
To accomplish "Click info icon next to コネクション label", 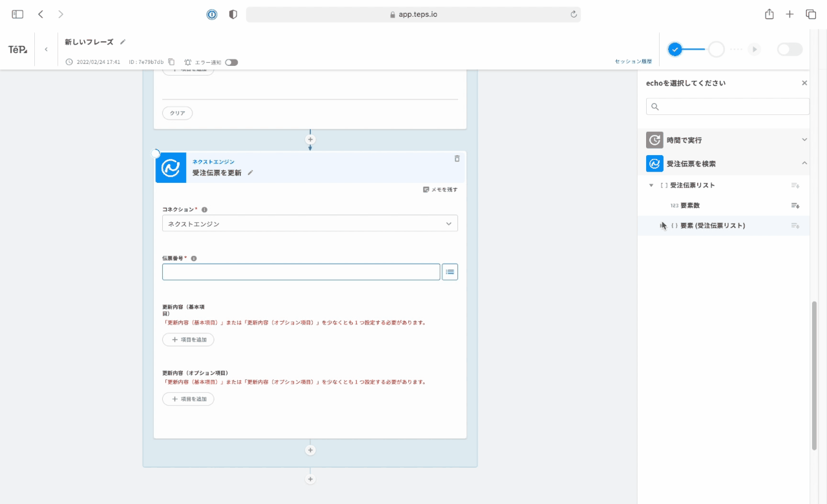I will (x=204, y=210).
